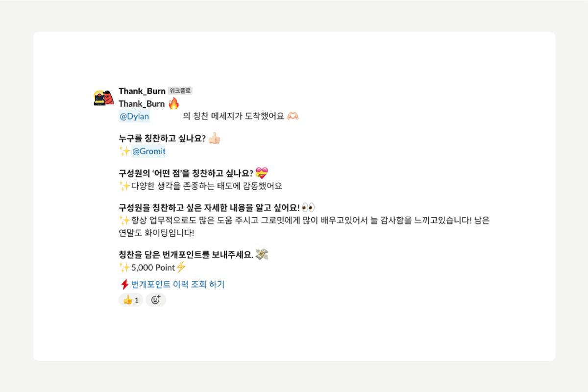
Task: Click the heart hands emoji
Action: tap(293, 116)
